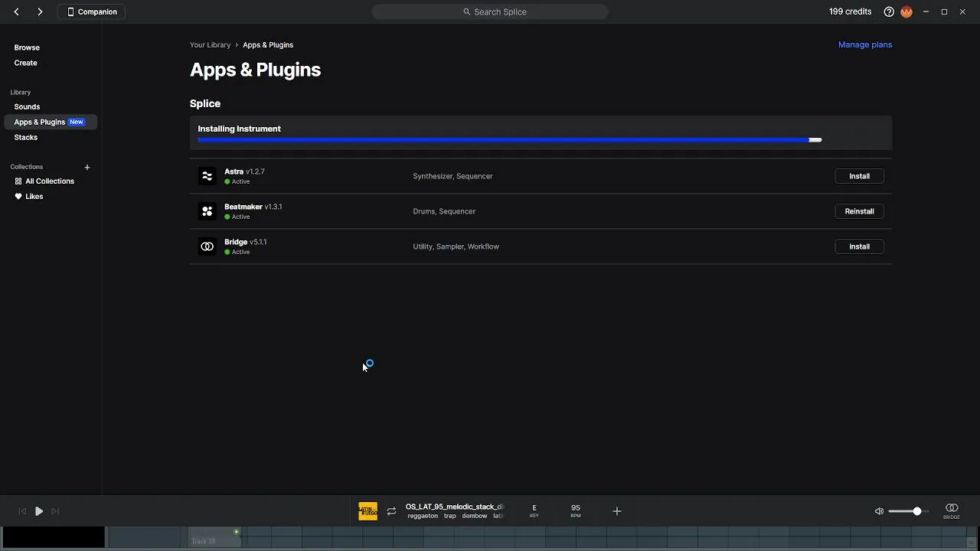
Task: Click Synthesizer, Sequencer category text
Action: point(452,176)
